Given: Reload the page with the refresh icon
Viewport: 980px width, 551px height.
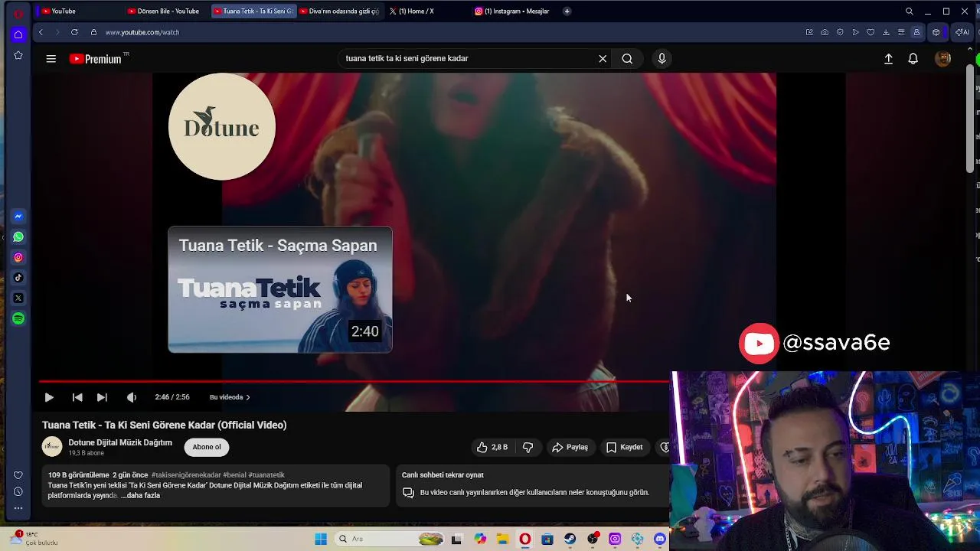Looking at the screenshot, I should 74,32.
